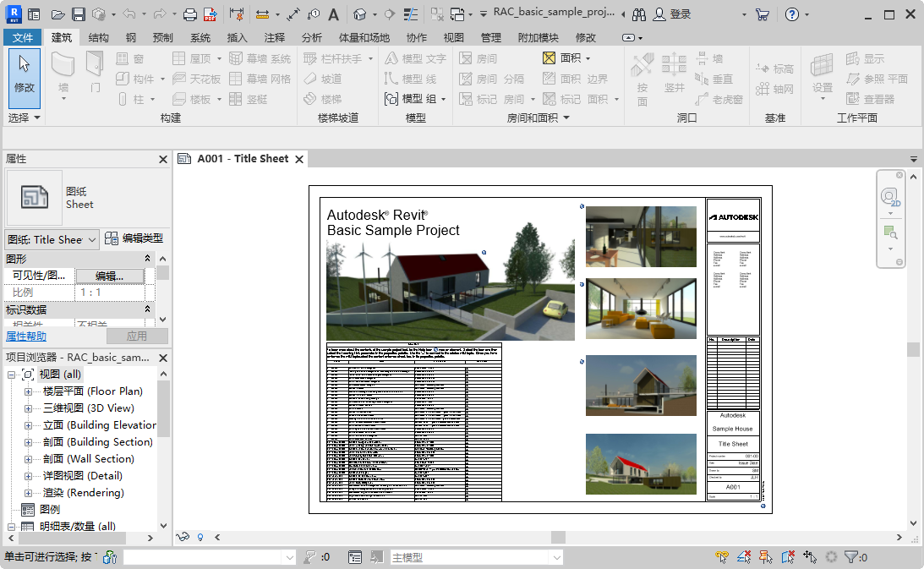Screen dimensions: 924x569
Task: Select the Area Boundary (面积 边界) tool
Action: pos(575,79)
